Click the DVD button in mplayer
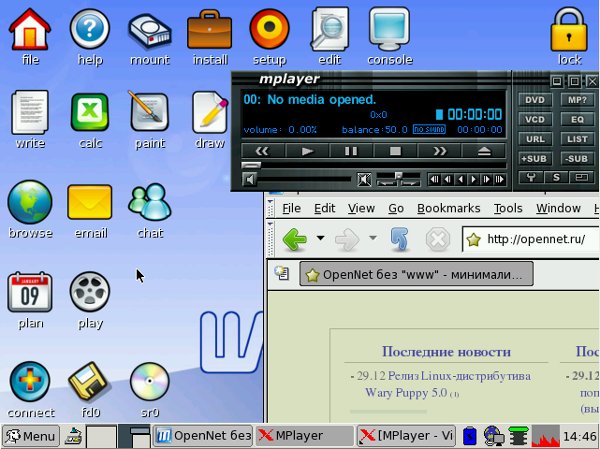Image resolution: width=600 pixels, height=449 pixels. click(535, 100)
